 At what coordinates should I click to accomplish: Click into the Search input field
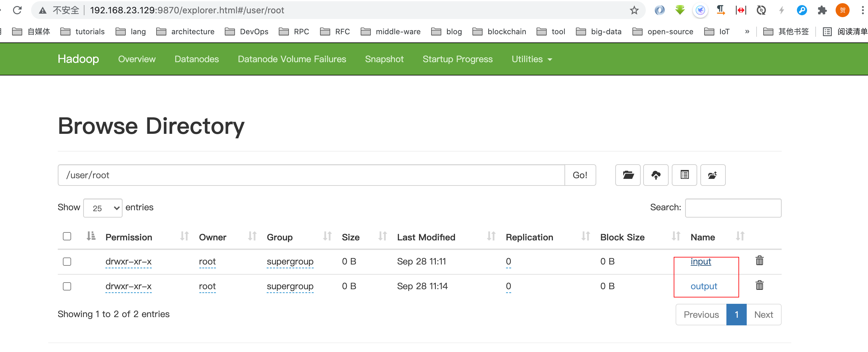(733, 208)
